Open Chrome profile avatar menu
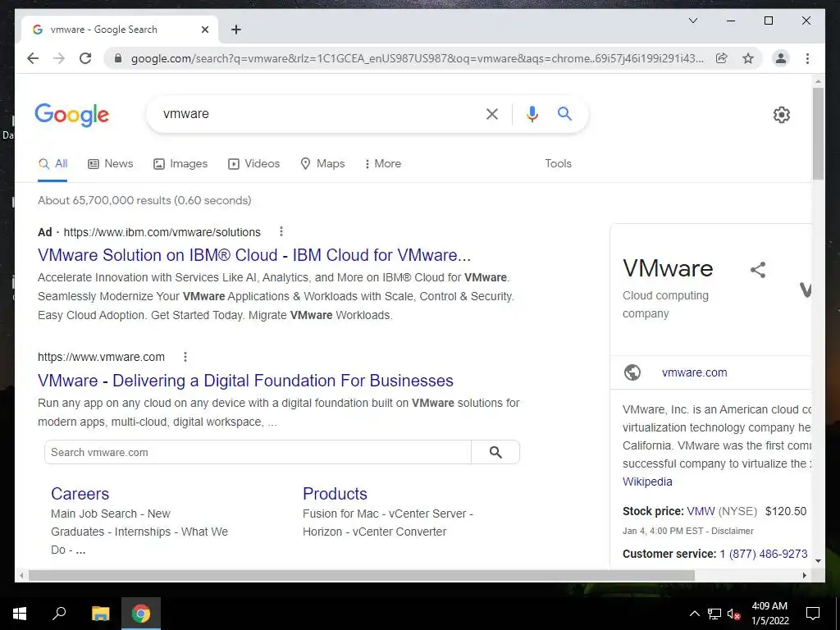Screen dimensions: 840x630 click(x=781, y=58)
